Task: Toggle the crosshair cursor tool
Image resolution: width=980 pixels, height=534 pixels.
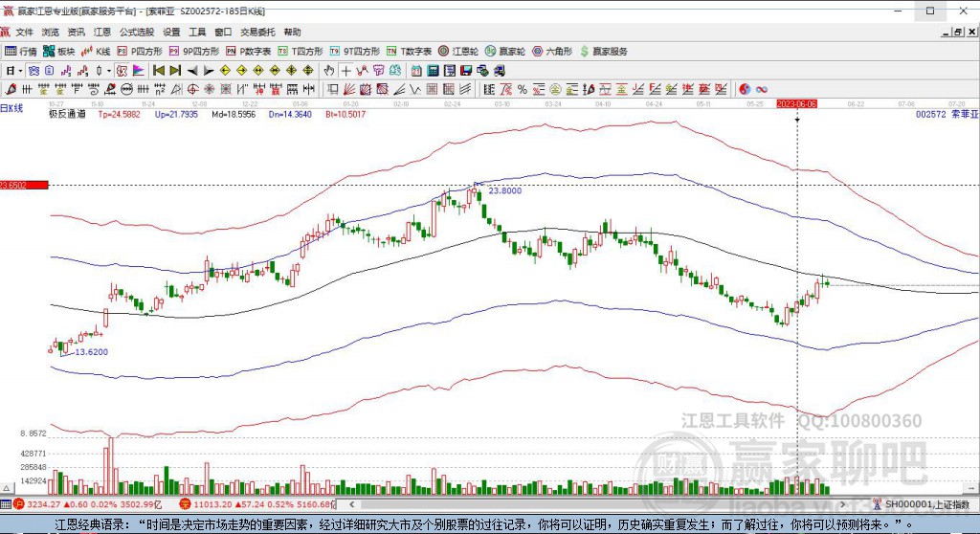Action: click(345, 71)
